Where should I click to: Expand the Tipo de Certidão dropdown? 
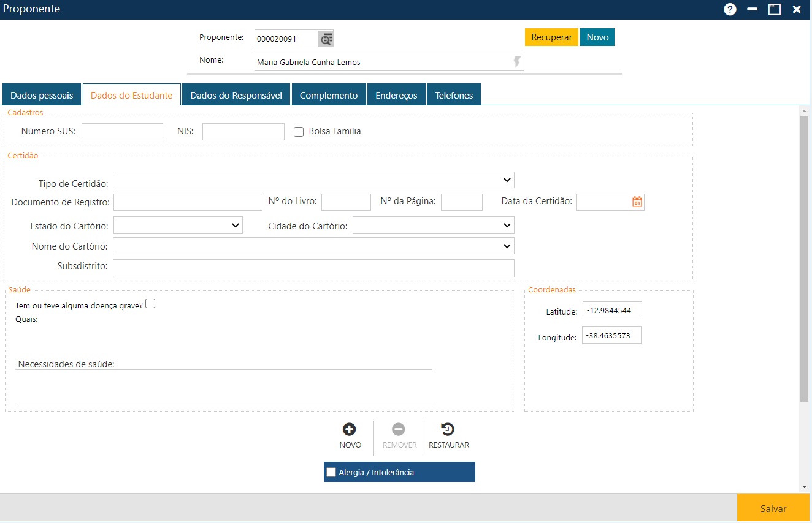313,180
